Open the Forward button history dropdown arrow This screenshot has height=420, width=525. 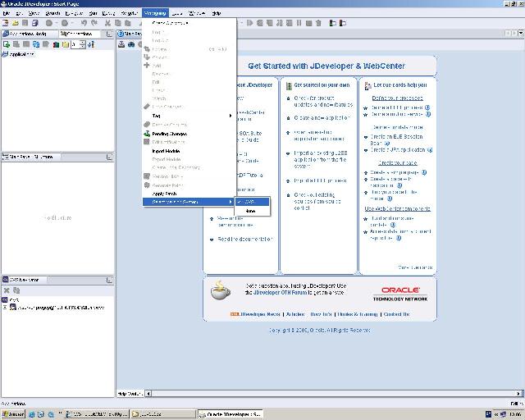point(72,23)
